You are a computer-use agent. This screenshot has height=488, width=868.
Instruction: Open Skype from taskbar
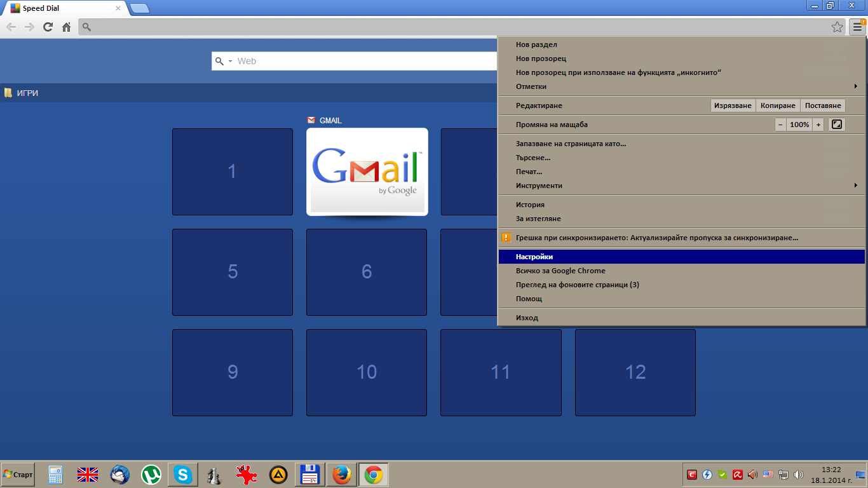[183, 475]
